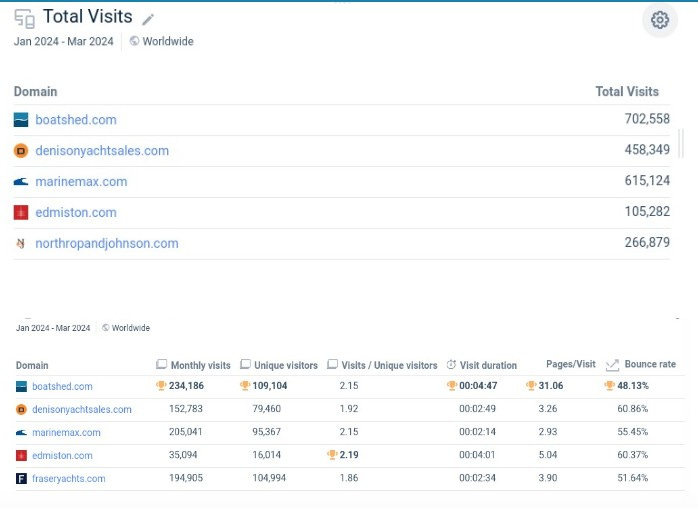The image size is (698, 508).
Task: Click fraseryachts.com F favicon in lower table
Action: click(21, 479)
